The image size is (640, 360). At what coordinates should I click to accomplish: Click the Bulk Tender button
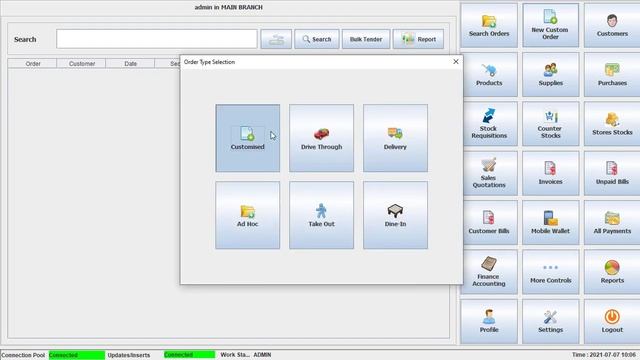(366, 39)
